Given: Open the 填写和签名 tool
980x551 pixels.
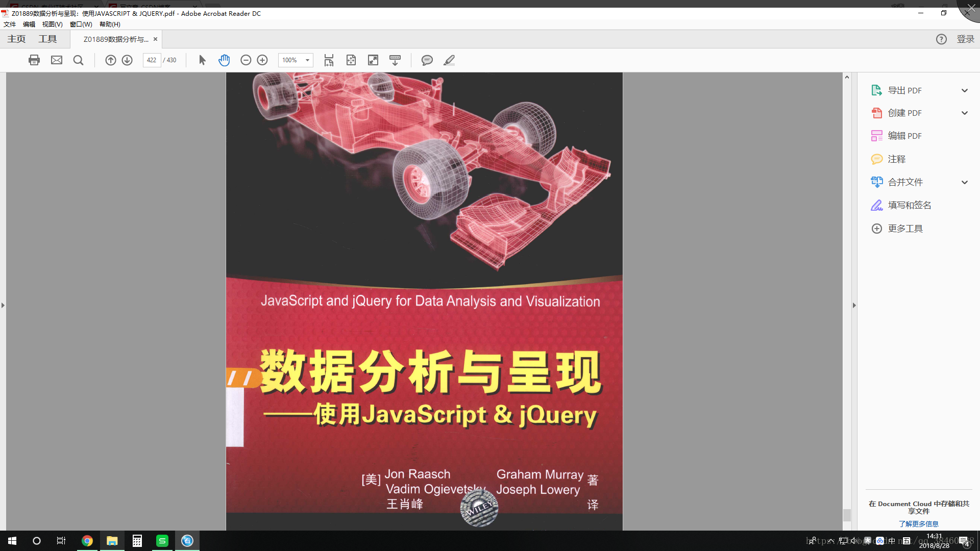Looking at the screenshot, I should coord(909,205).
